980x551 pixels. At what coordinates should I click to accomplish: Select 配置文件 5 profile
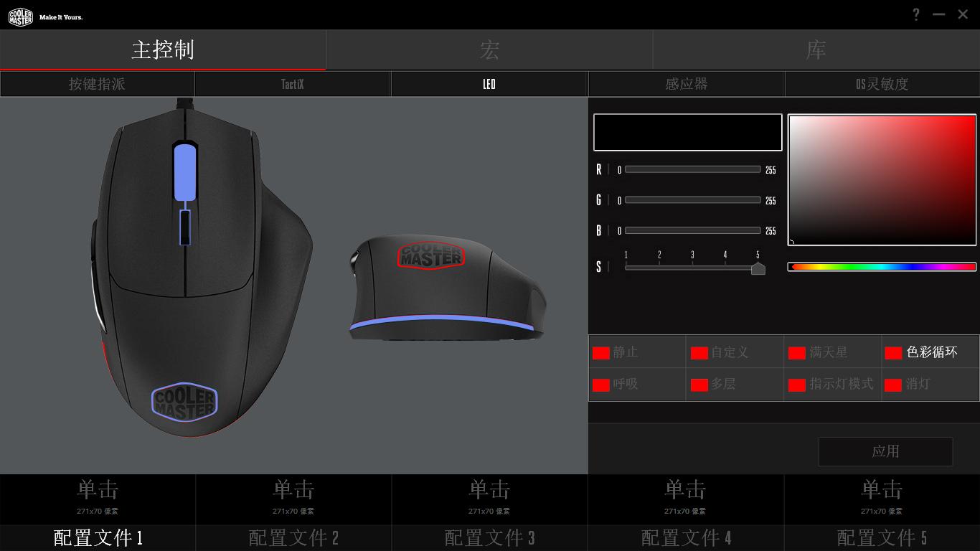(x=882, y=538)
